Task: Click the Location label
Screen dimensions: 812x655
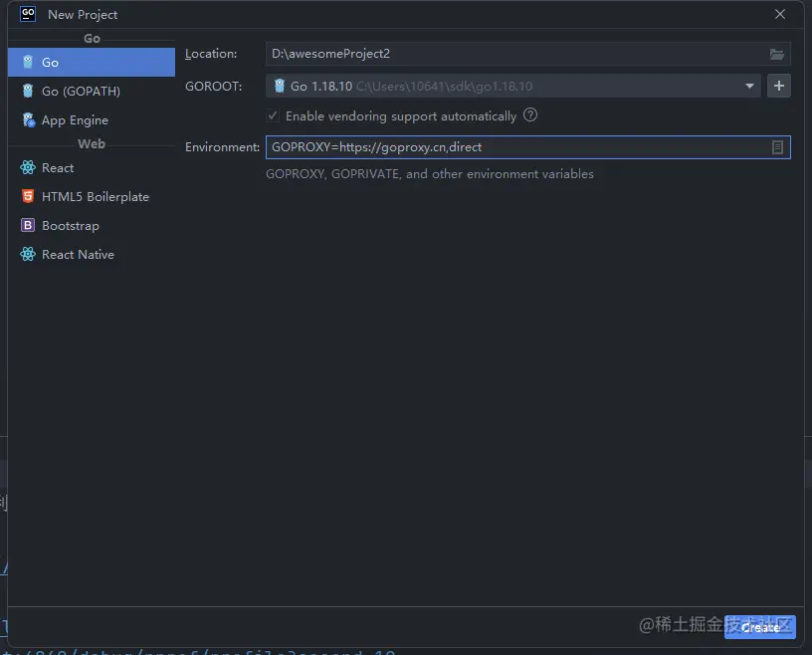Action: (211, 54)
